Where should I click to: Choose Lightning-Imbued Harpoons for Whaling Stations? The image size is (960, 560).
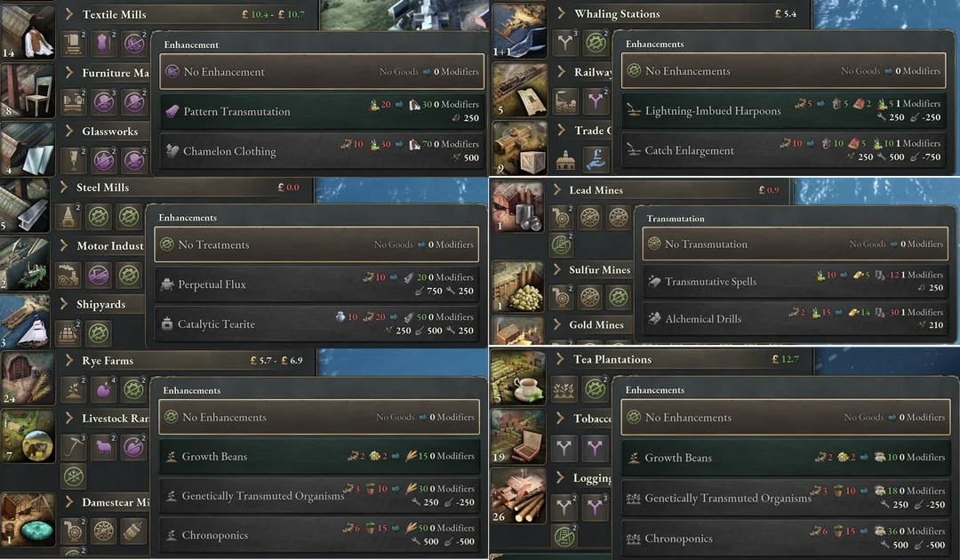tap(783, 110)
